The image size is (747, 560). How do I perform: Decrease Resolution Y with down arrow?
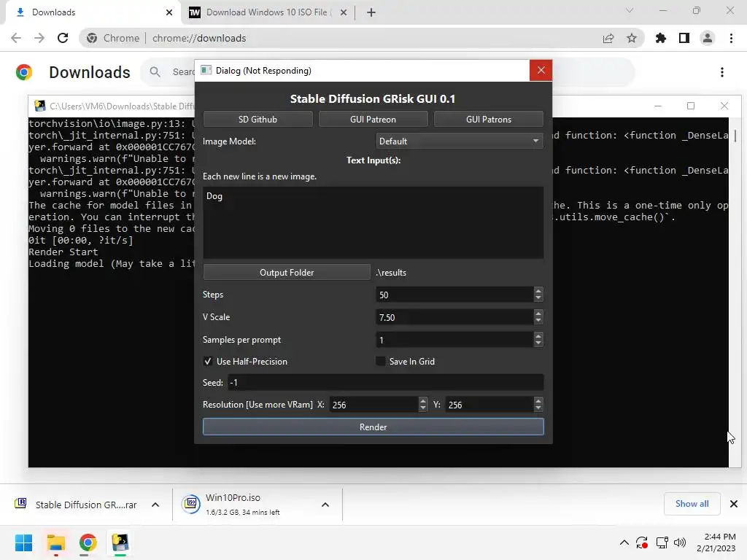coord(538,408)
